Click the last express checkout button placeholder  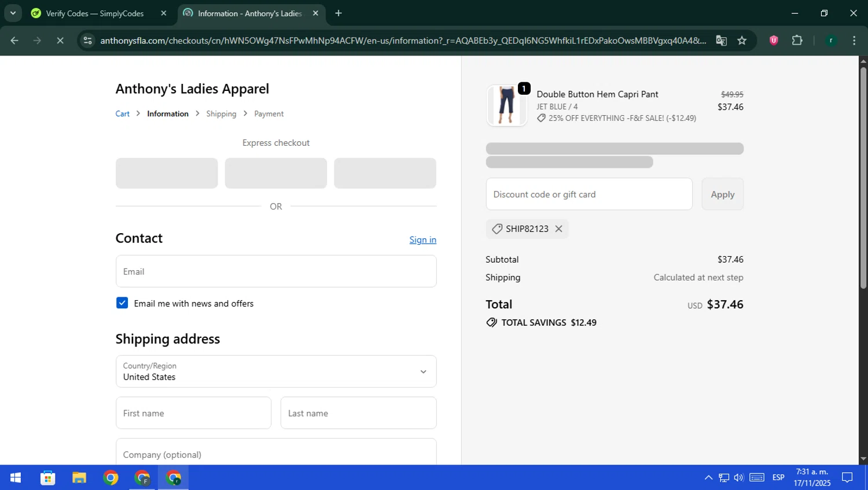385,173
